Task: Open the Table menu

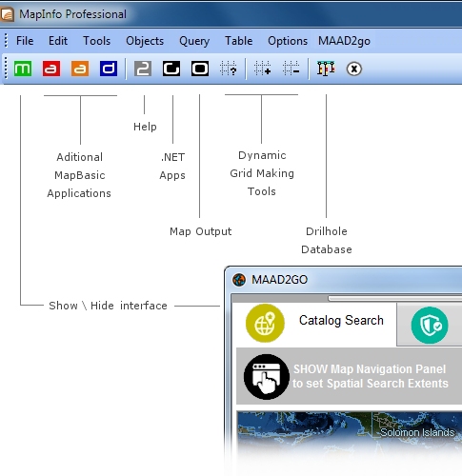Action: click(x=239, y=41)
